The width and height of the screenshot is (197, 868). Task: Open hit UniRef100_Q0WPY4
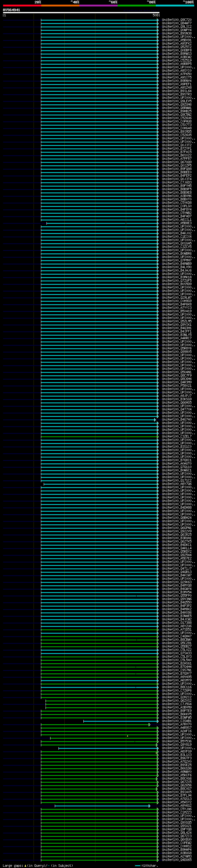coord(176,30)
